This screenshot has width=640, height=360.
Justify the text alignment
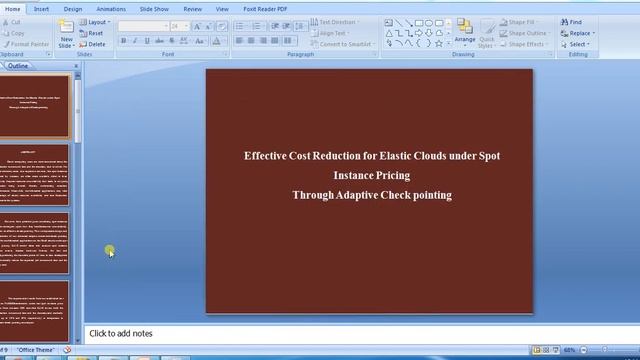[275, 40]
